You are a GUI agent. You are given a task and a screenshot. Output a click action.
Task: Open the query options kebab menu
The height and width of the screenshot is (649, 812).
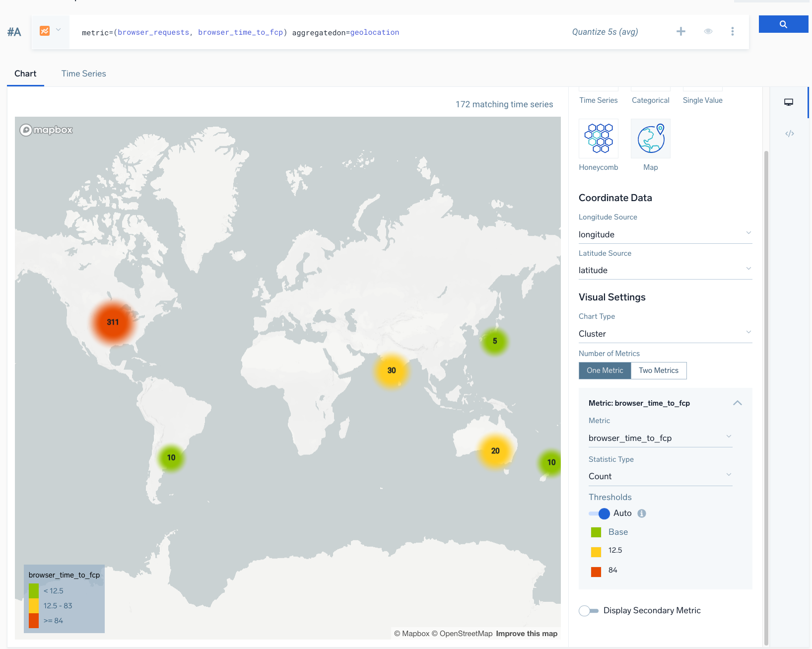click(x=733, y=31)
